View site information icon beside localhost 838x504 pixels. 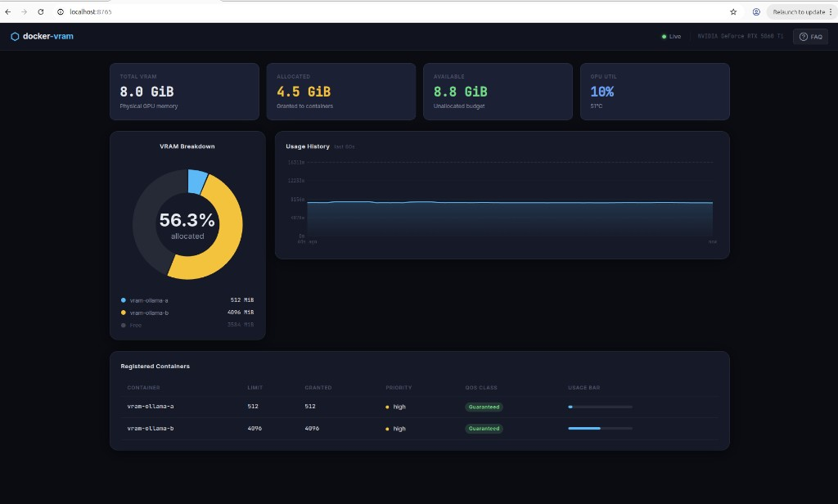click(61, 11)
